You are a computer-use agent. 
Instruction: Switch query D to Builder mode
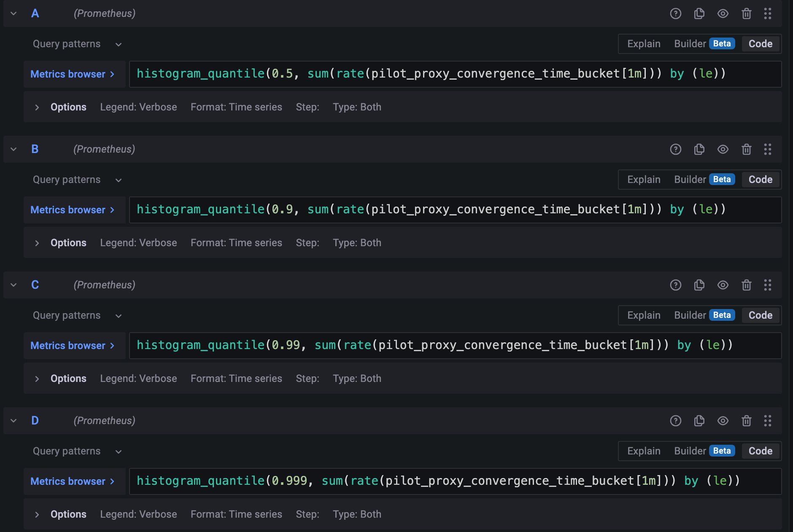704,451
